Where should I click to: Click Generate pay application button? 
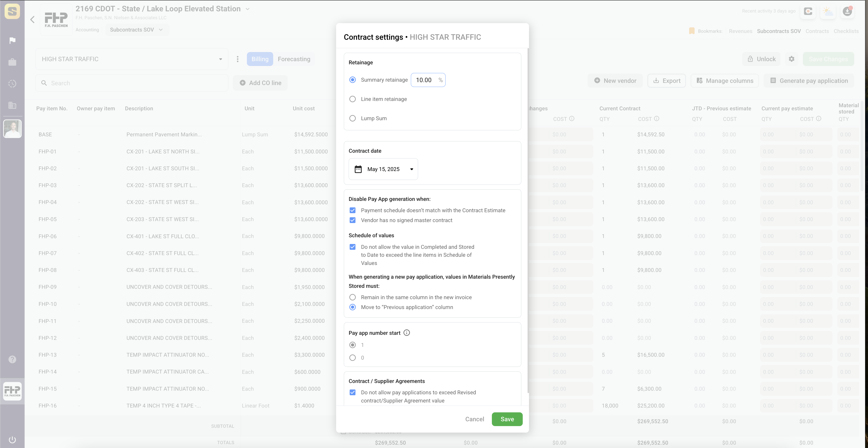click(809, 81)
